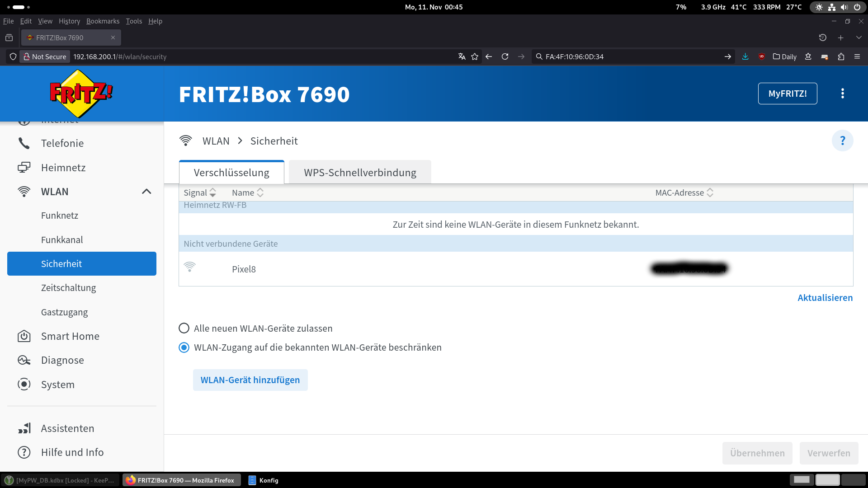
Task: Open the System menu
Action: coord(58,385)
